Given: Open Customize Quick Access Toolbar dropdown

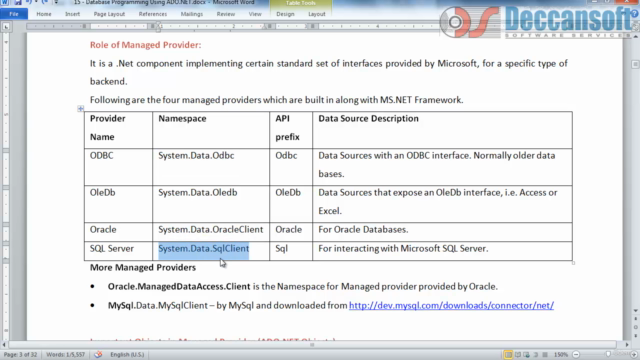Looking at the screenshot, I should [56, 2].
